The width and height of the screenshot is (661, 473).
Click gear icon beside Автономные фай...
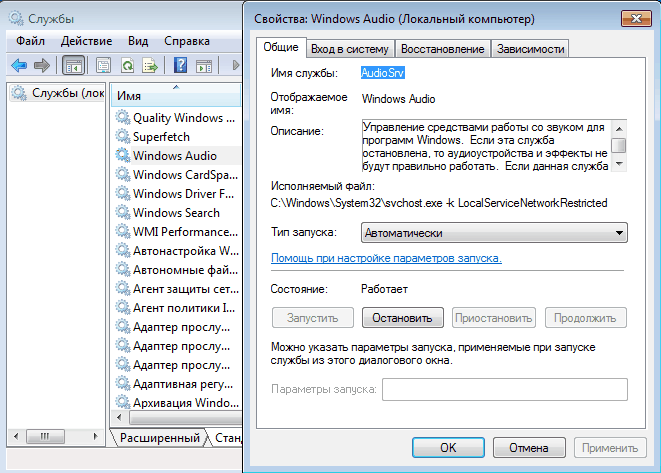pos(123,269)
